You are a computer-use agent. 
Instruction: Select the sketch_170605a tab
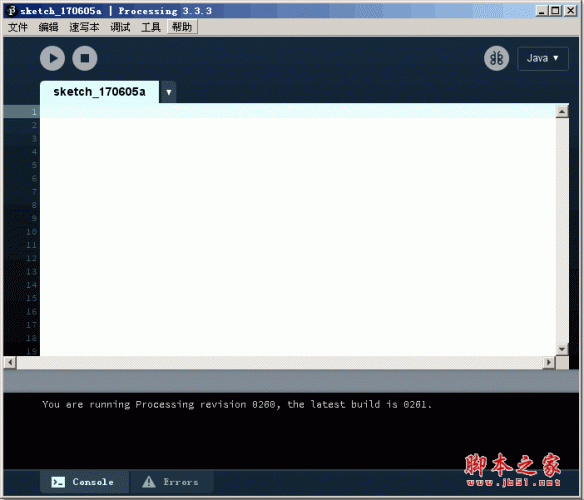[x=99, y=92]
